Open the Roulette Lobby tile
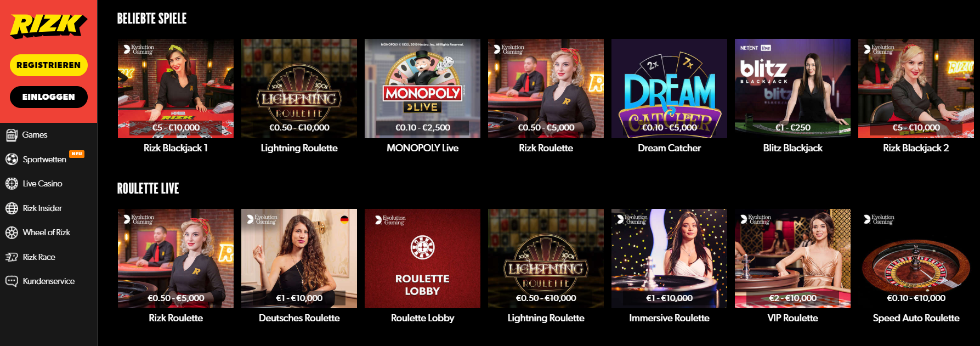The width and height of the screenshot is (980, 346). (x=422, y=258)
